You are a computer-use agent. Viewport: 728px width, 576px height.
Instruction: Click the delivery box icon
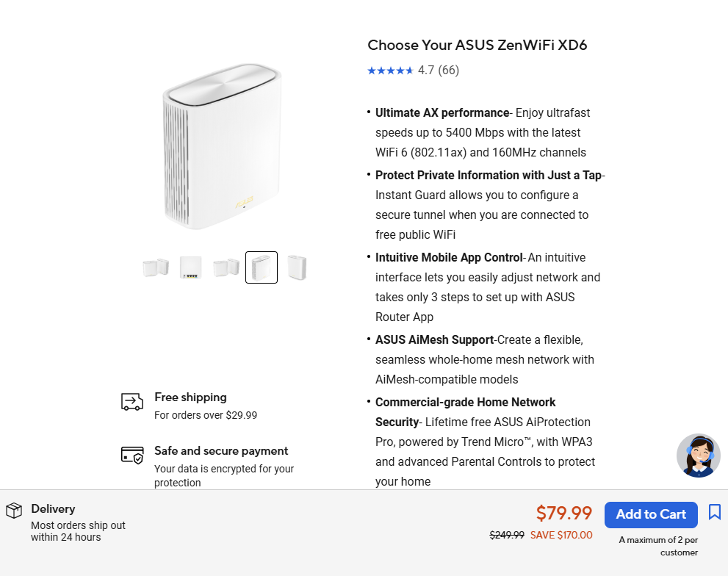click(14, 511)
